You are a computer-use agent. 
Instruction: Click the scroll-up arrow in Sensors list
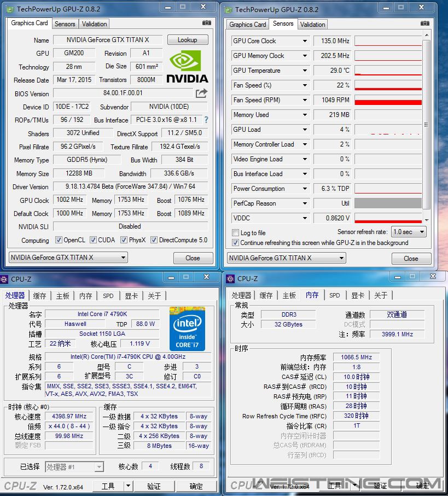[x=426, y=35]
